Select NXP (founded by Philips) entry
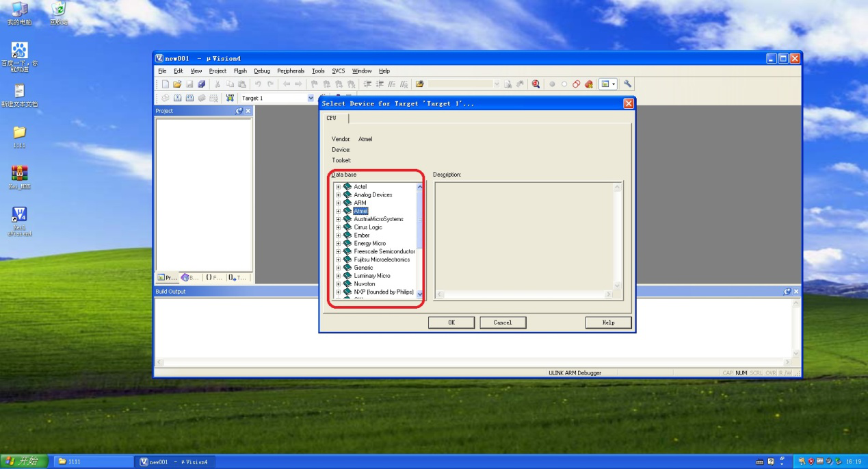The width and height of the screenshot is (868, 469). (384, 292)
